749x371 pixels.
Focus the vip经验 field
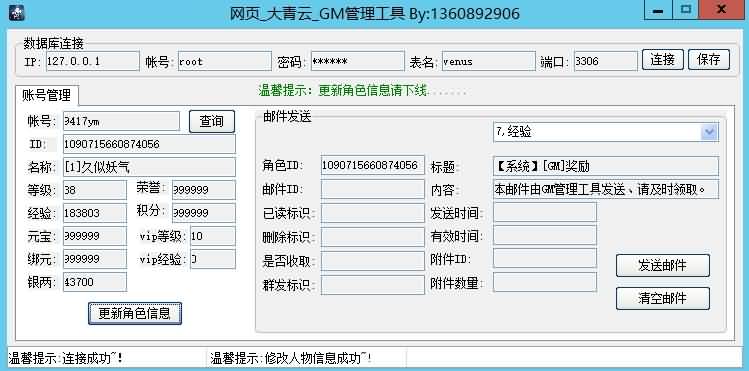tap(213, 259)
